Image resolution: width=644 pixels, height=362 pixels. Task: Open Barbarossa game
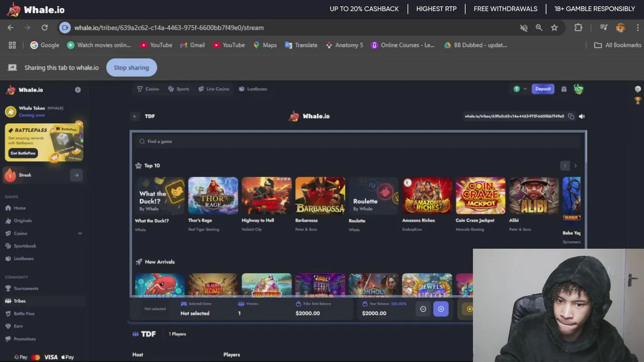click(320, 196)
